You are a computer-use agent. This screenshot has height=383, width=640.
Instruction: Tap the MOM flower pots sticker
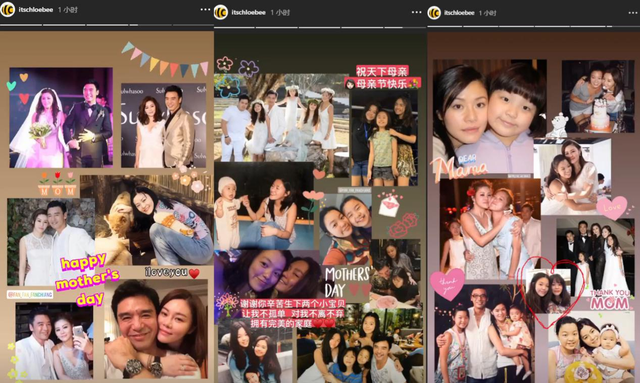(x=58, y=184)
